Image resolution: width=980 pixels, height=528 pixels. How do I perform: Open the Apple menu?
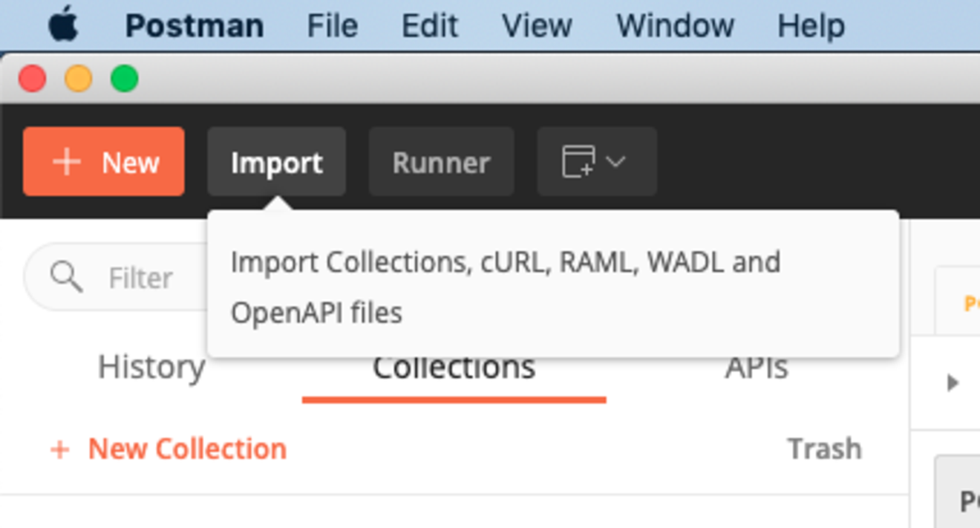65,26
